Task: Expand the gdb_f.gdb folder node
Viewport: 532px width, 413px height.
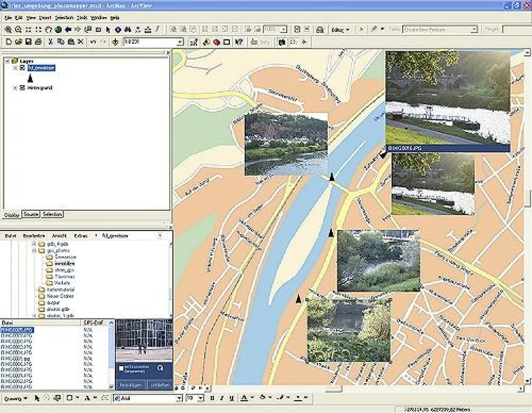Action: click(34, 245)
